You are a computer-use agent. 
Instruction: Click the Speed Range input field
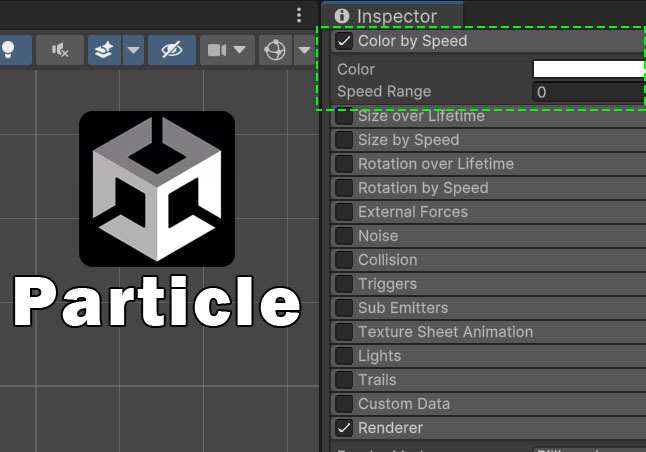(x=588, y=92)
